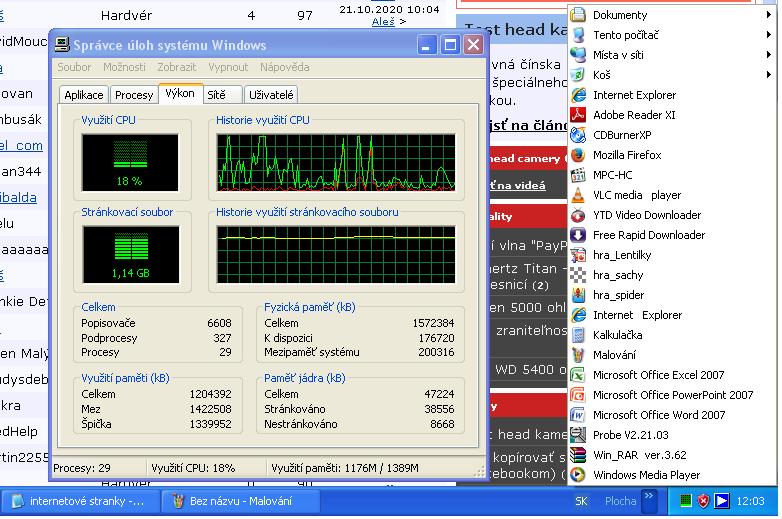Click the Tento počítač icon

(x=578, y=35)
